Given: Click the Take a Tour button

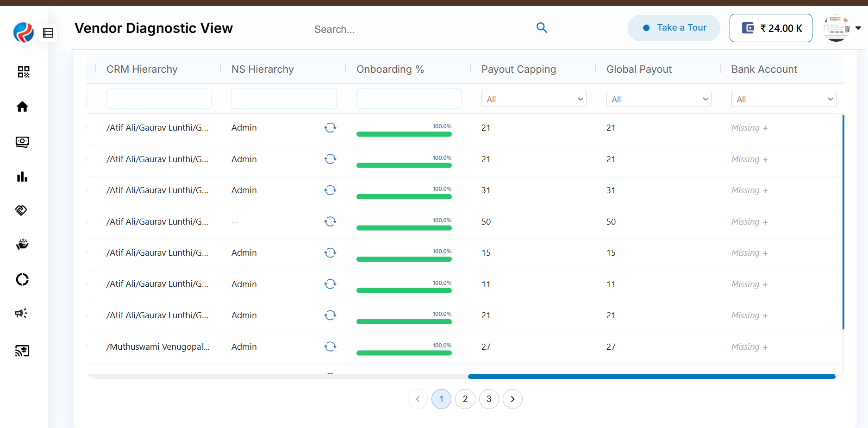Looking at the screenshot, I should pyautogui.click(x=674, y=28).
